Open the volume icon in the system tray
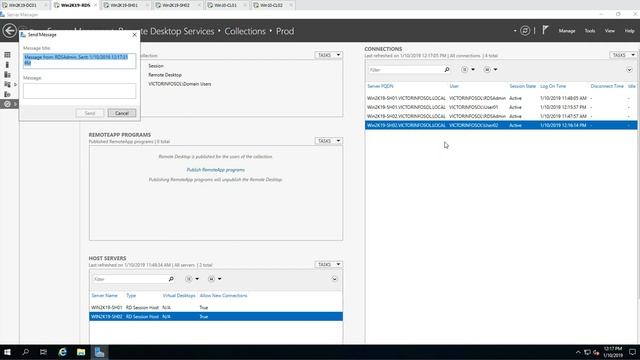This screenshot has width=640, height=360. tap(596, 352)
